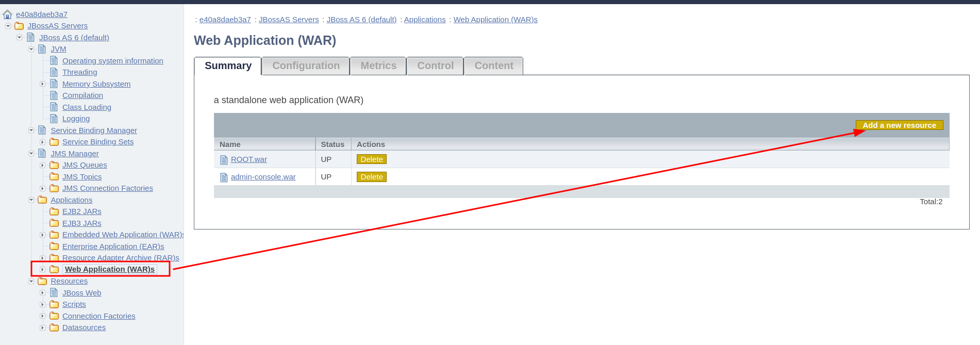Click the document icon beside JMS Manager
The width and height of the screenshot is (980, 345).
pos(42,154)
